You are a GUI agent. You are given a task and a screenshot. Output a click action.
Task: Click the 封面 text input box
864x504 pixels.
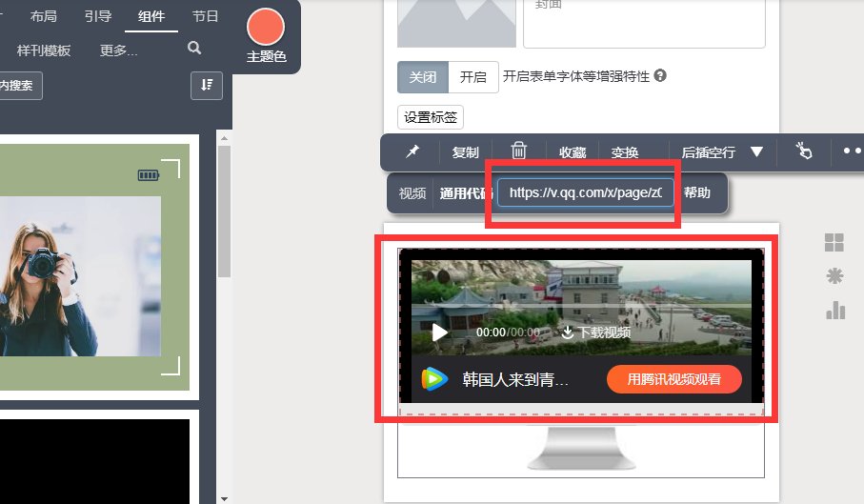(x=644, y=24)
